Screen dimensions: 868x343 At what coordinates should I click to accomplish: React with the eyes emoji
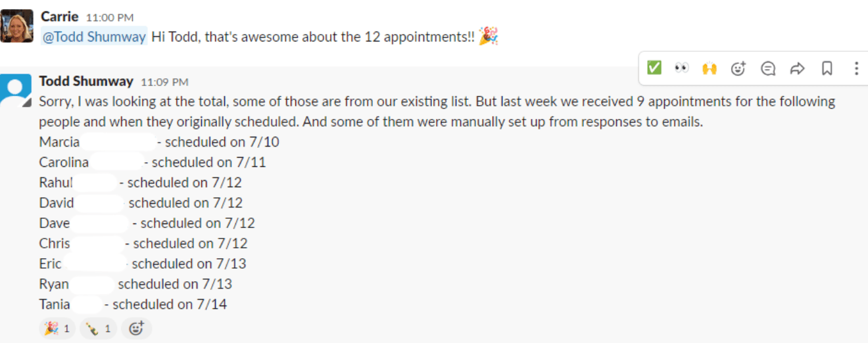pyautogui.click(x=682, y=68)
